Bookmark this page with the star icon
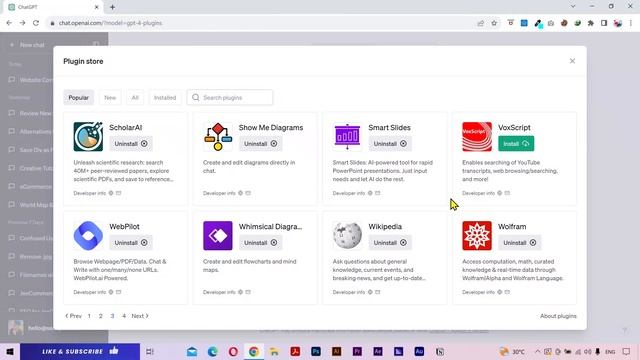The width and height of the screenshot is (640, 360). tap(494, 23)
